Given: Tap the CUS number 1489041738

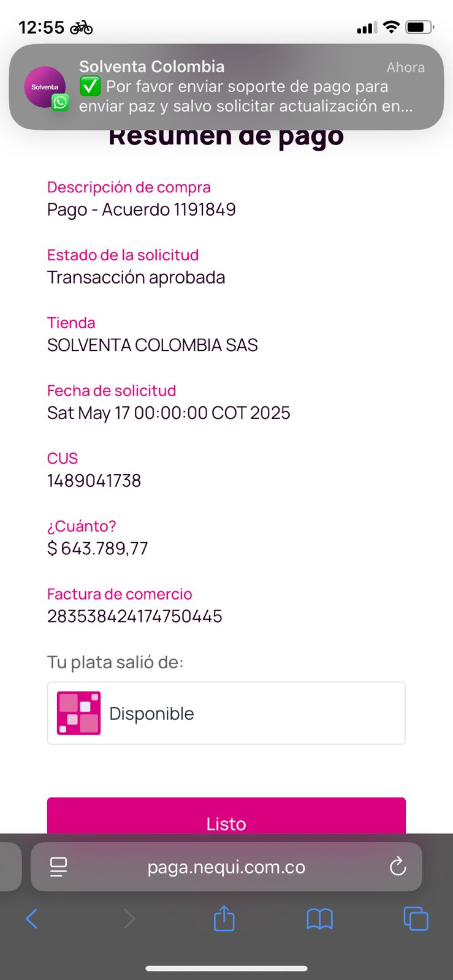Looking at the screenshot, I should tap(94, 481).
